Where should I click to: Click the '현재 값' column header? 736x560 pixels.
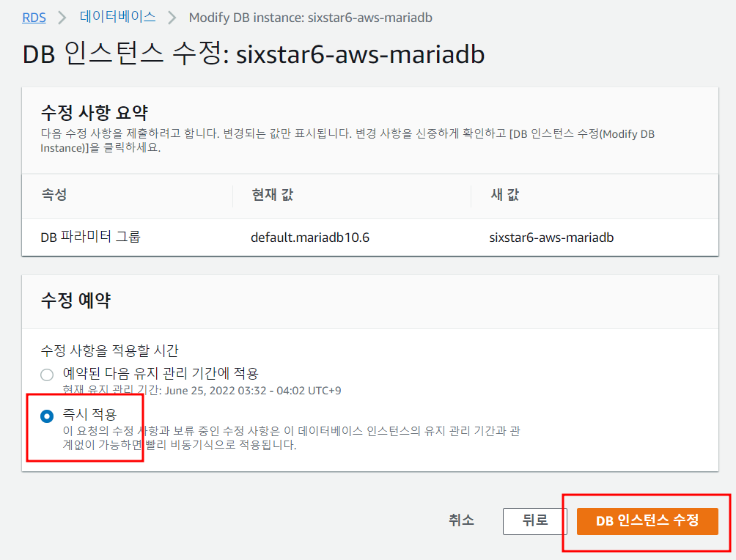[272, 196]
